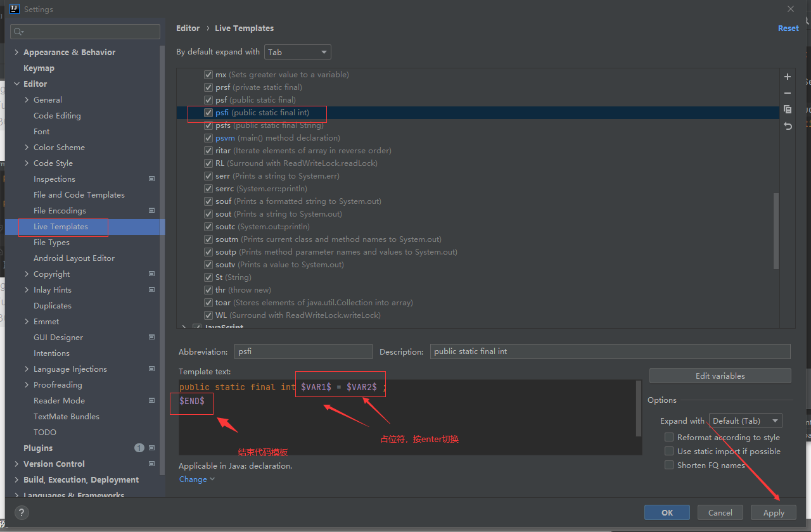
Task: Close the Settings dialog window
Action: pyautogui.click(x=791, y=9)
